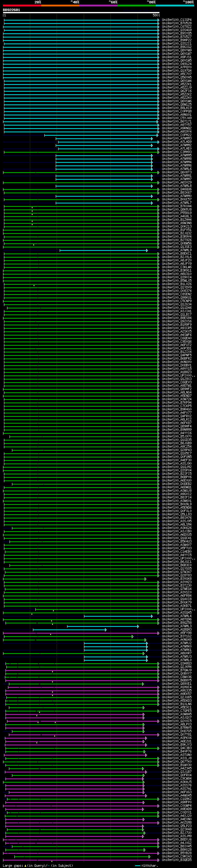The width and height of the screenshot is (197, 868).
Task: Select label UniRef100_Q89XE1
Action: click(176, 684)
